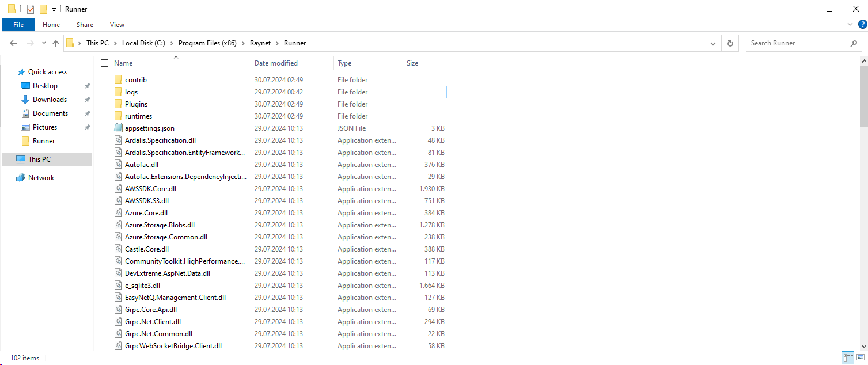Image resolution: width=868 pixels, height=365 pixels.
Task: Open the Help question mark icon
Action: point(862,24)
